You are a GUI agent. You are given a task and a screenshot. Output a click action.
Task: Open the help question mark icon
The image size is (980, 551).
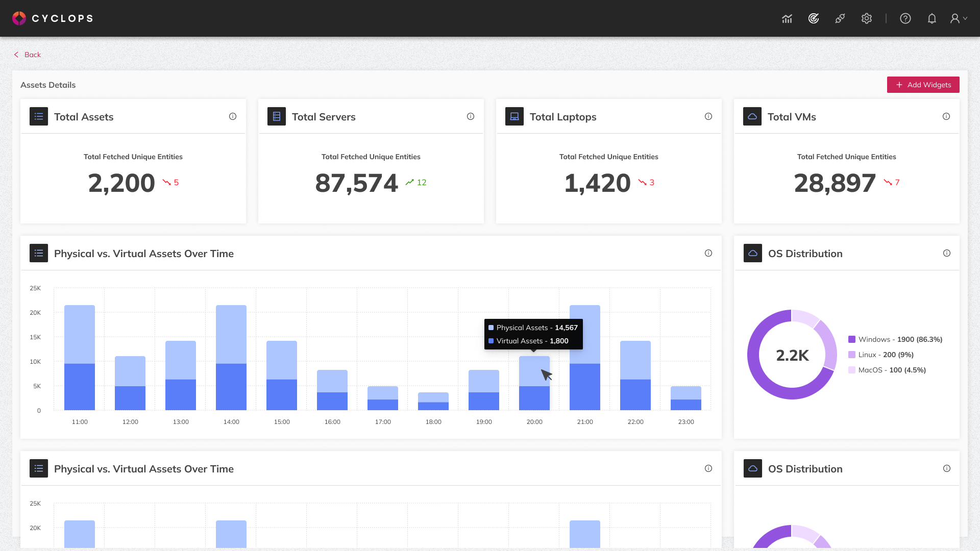tap(905, 18)
